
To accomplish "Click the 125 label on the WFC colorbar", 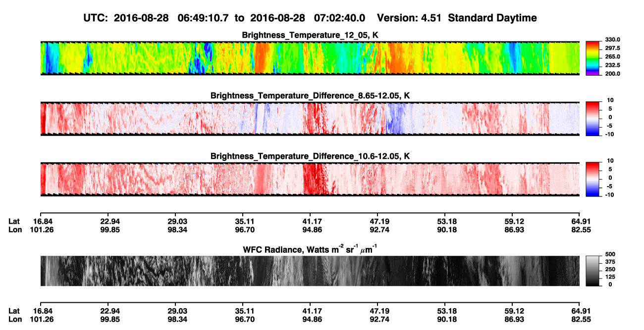I will pos(610,277).
